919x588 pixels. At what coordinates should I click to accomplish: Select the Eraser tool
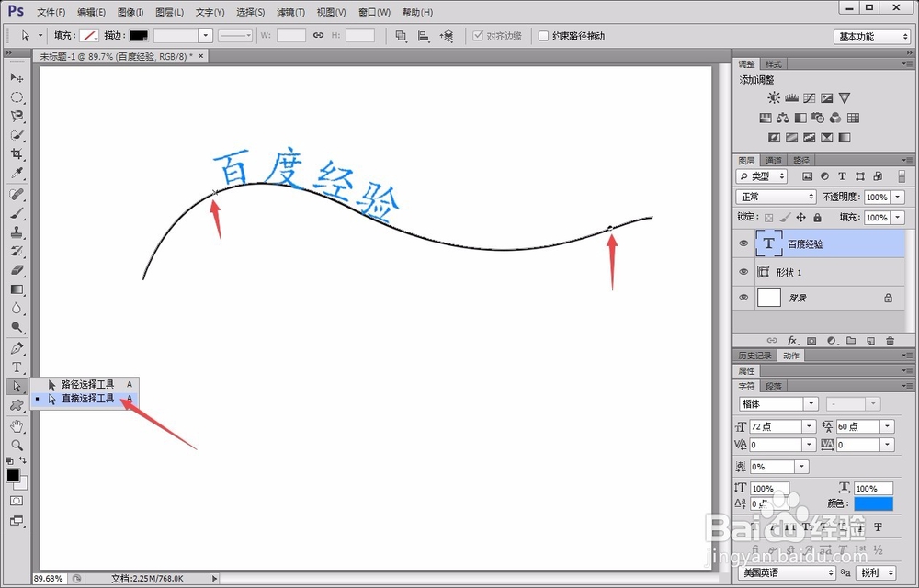point(17,270)
